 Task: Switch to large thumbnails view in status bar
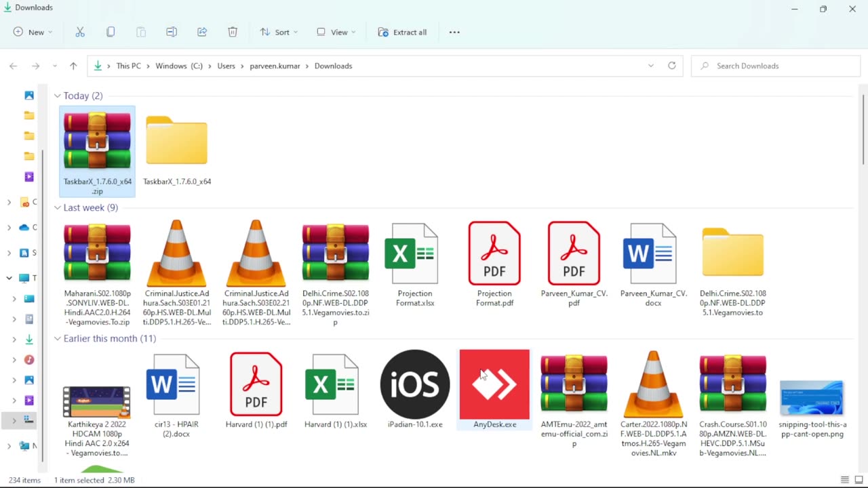[x=859, y=480]
